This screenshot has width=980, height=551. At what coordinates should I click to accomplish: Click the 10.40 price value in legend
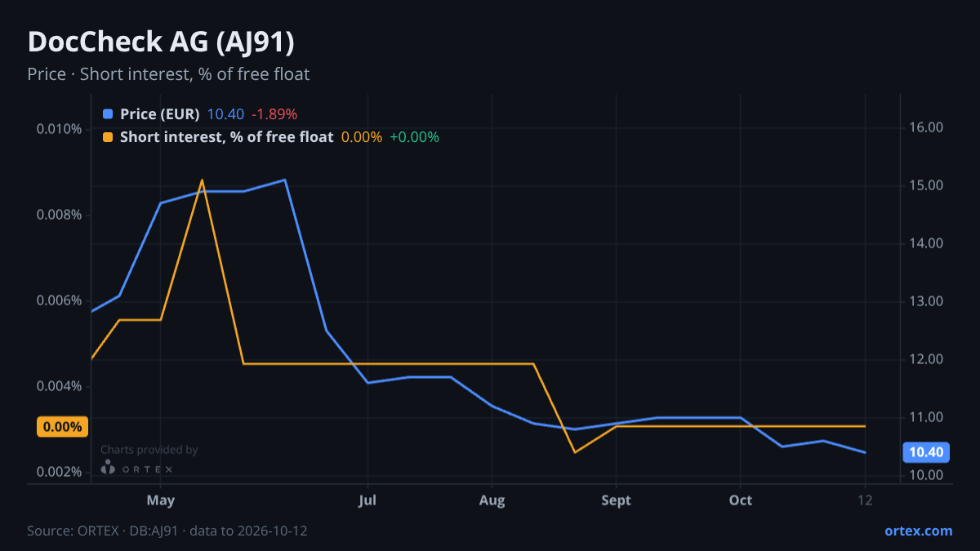click(225, 114)
